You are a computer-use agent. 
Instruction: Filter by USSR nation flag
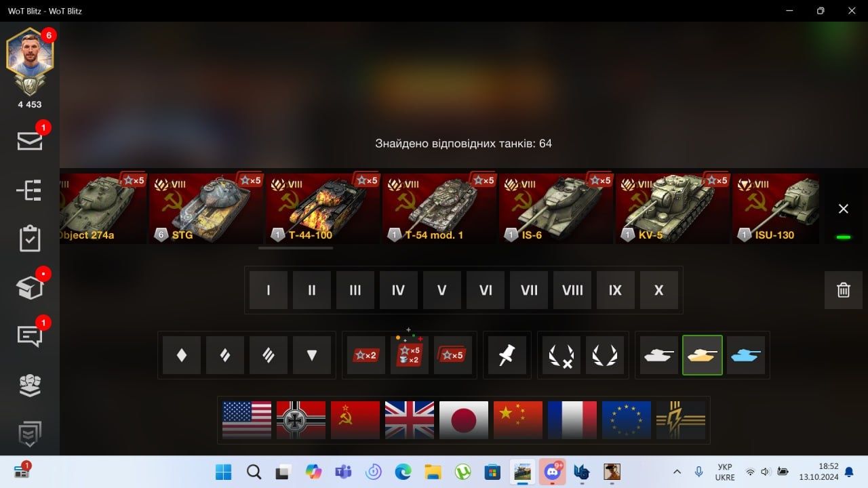(x=355, y=420)
